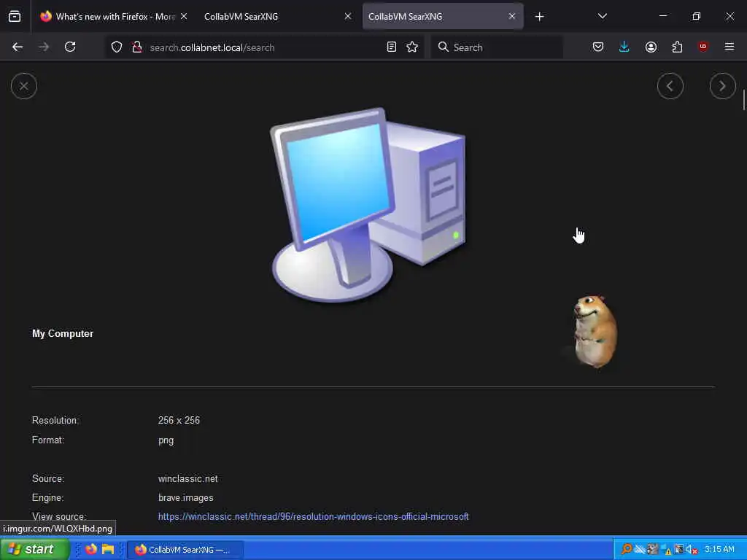Show the previous image result
Viewport: 747px width, 560px height.
(x=670, y=86)
